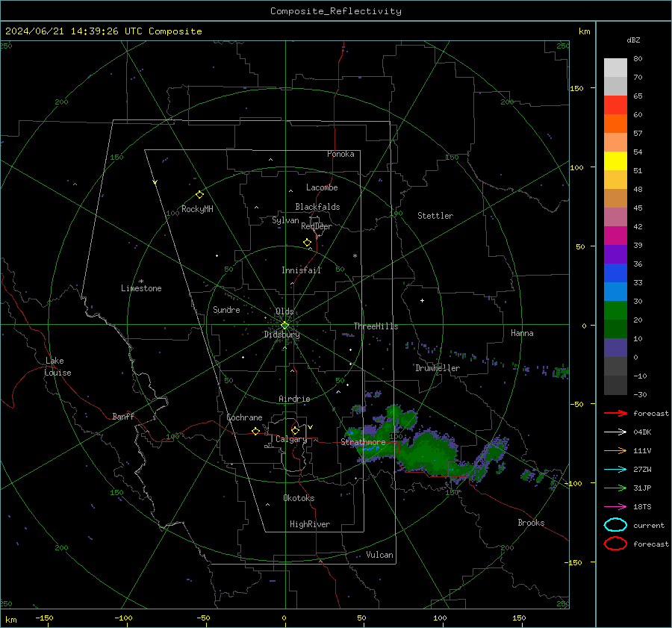This screenshot has height=628, width=672.
Task: Click the Sundre town label
Action: click(226, 309)
